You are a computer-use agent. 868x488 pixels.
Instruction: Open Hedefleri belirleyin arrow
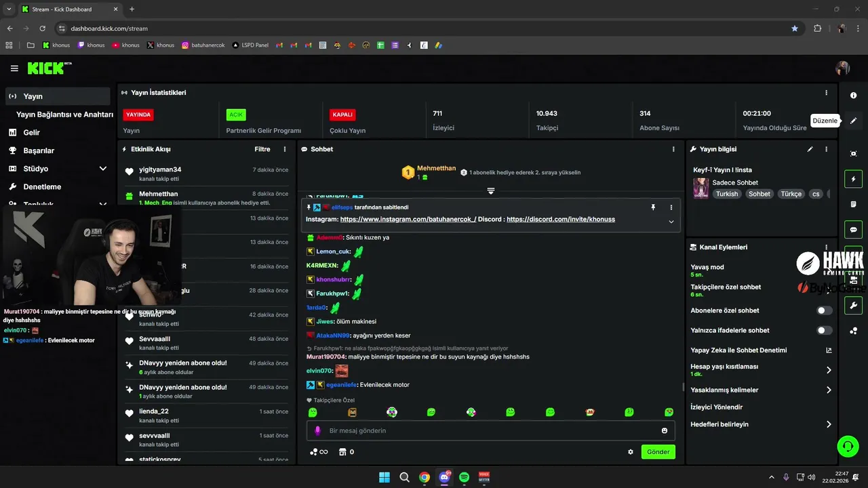(x=829, y=424)
